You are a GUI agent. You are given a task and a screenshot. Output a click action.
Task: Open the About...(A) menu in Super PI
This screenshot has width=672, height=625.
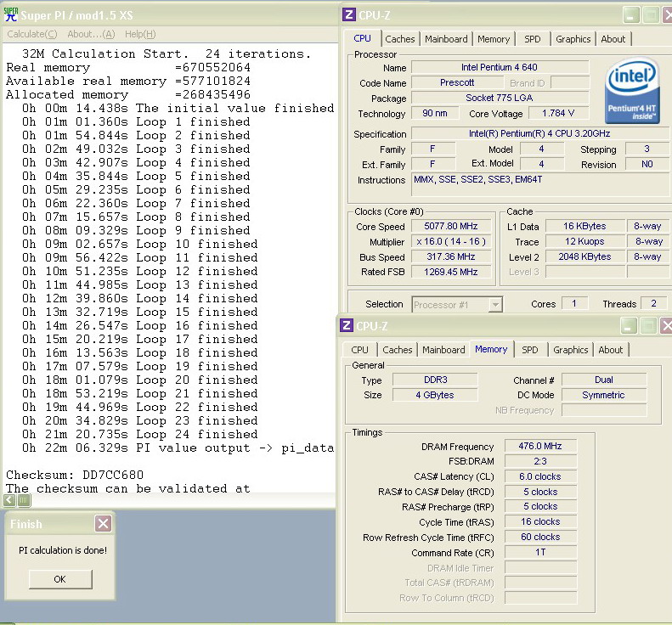(91, 34)
